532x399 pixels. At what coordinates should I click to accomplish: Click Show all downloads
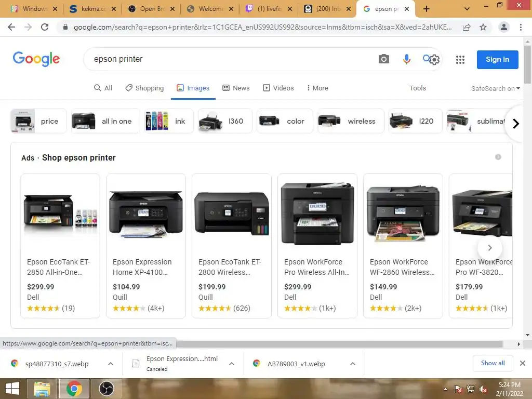point(493,363)
